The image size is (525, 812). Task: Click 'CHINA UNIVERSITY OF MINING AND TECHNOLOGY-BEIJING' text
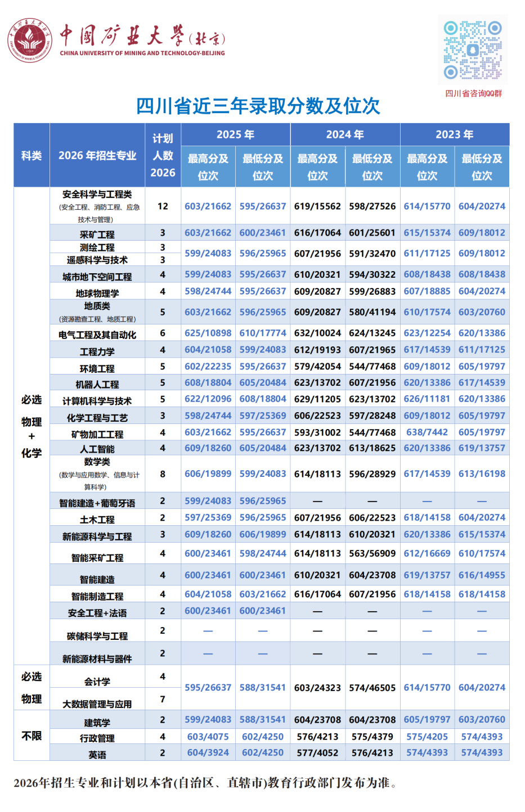click(x=142, y=53)
